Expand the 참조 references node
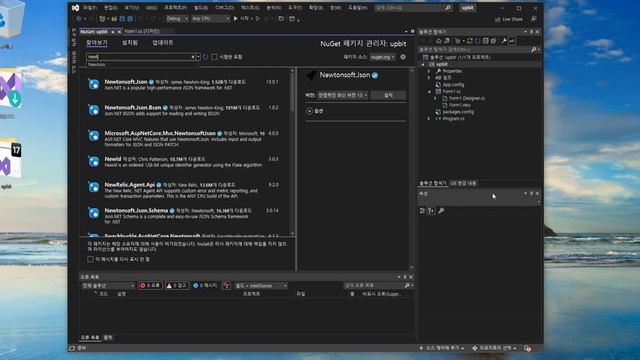Viewport: 640px width, 360px height. pos(429,78)
